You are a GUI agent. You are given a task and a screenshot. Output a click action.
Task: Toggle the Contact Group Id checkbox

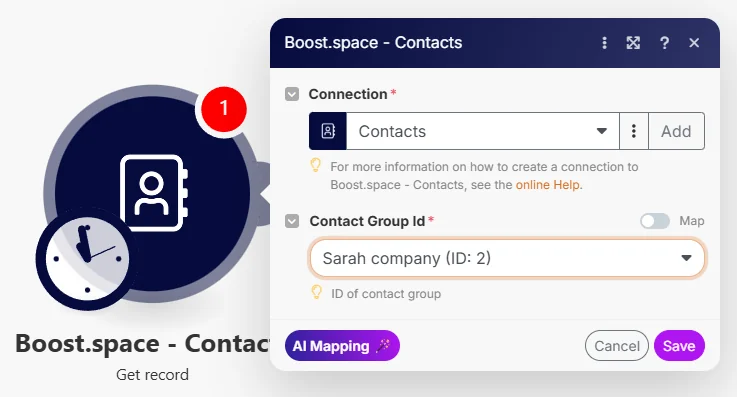click(x=292, y=221)
